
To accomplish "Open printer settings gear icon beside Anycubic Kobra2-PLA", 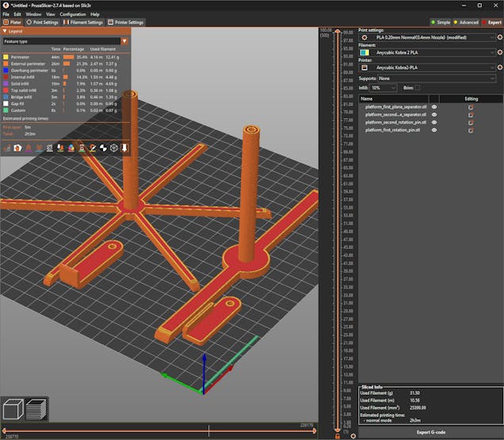I will coord(499,68).
